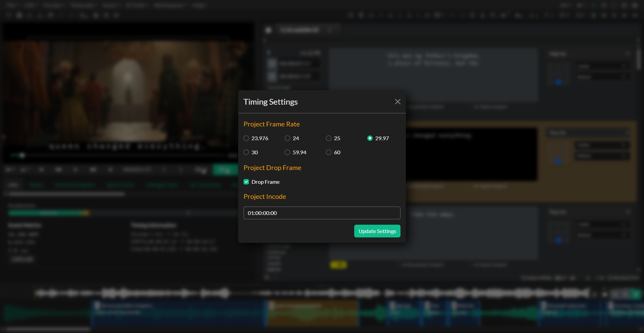The width and height of the screenshot is (644, 333).
Task: Uncheck the Drop Frame checkbox
Action: pos(246,182)
